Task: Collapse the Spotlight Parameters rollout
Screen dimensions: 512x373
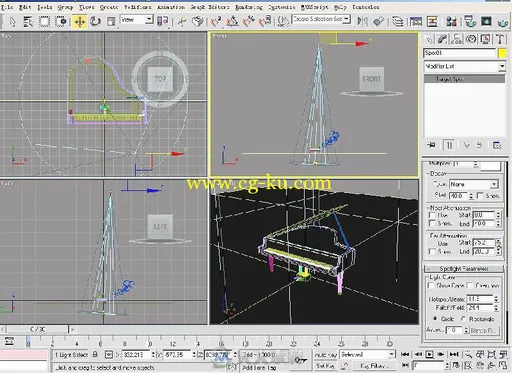Action: click(x=464, y=269)
